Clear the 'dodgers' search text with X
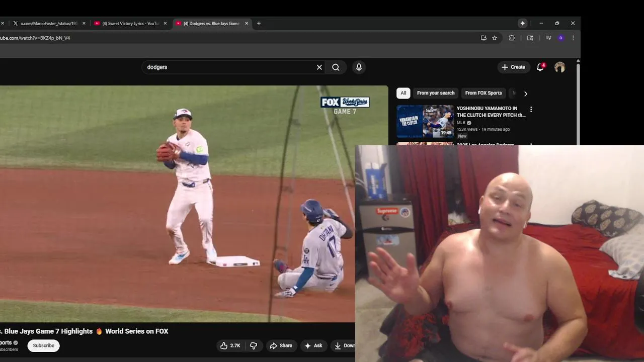This screenshot has width=644, height=362. 319,67
